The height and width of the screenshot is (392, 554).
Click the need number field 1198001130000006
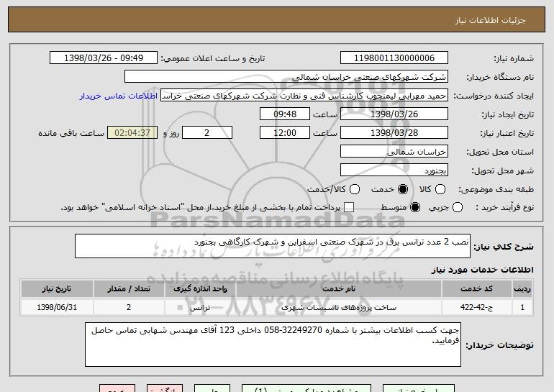394,58
